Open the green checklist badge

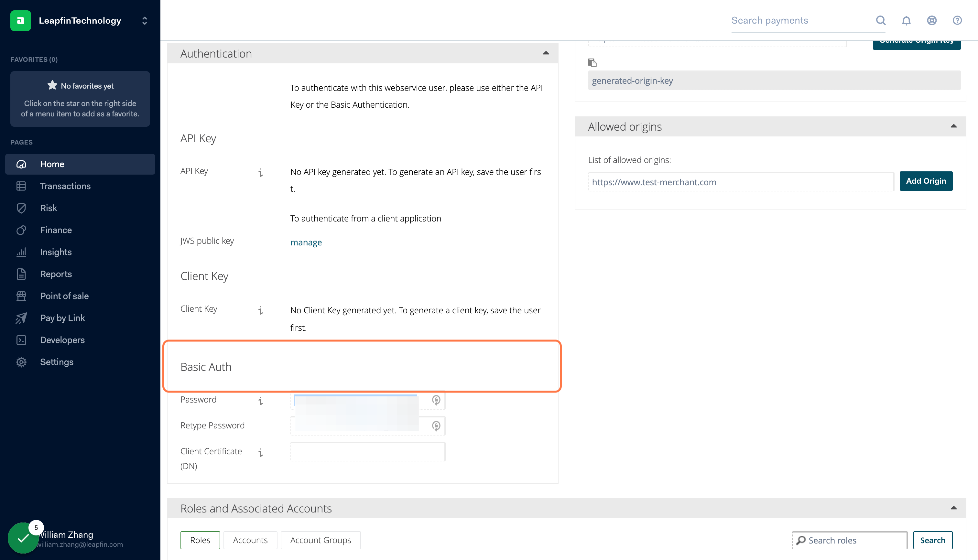(23, 538)
